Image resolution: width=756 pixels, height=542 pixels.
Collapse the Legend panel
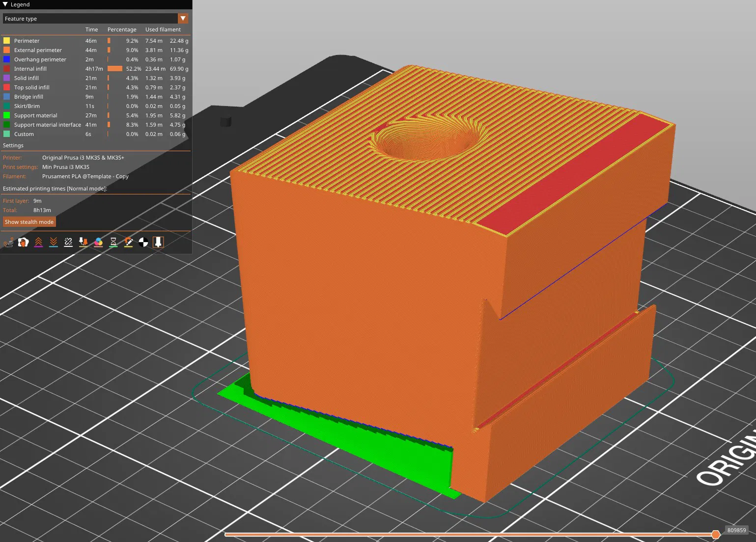(5, 4)
